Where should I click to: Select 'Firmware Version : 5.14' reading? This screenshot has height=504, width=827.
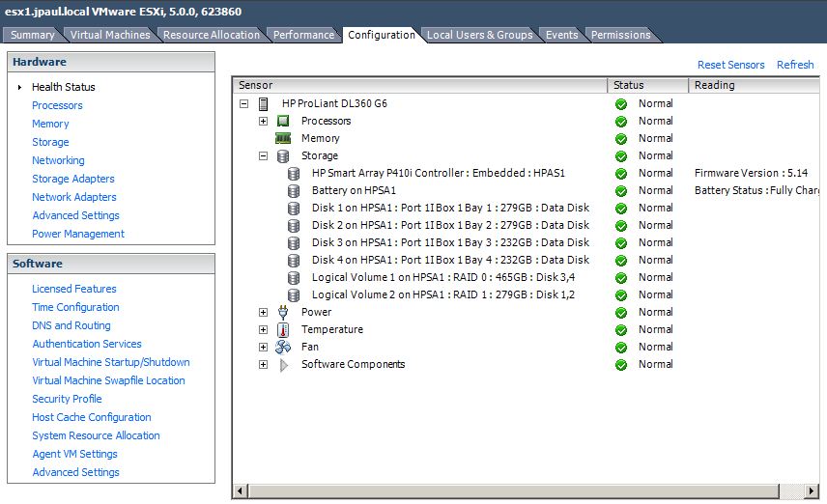pos(751,174)
